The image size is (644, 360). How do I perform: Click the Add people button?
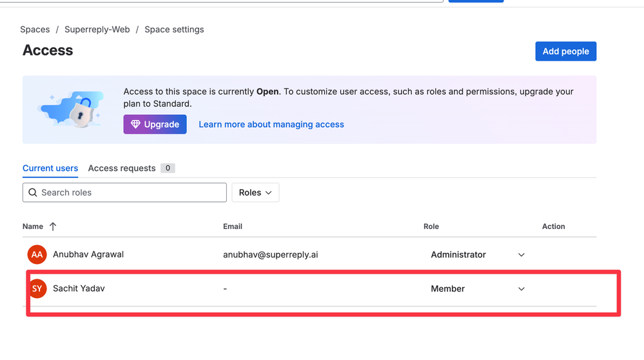[565, 52]
